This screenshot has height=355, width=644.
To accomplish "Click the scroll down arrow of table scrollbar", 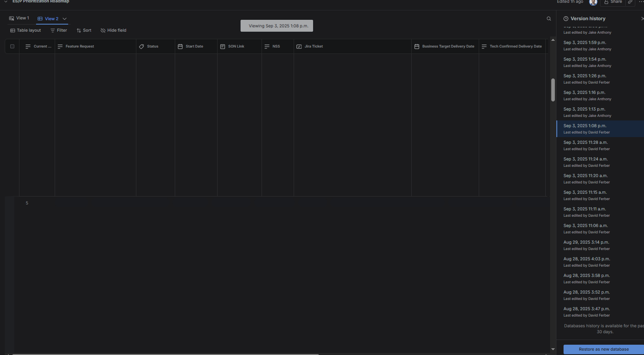I will pos(553,349).
